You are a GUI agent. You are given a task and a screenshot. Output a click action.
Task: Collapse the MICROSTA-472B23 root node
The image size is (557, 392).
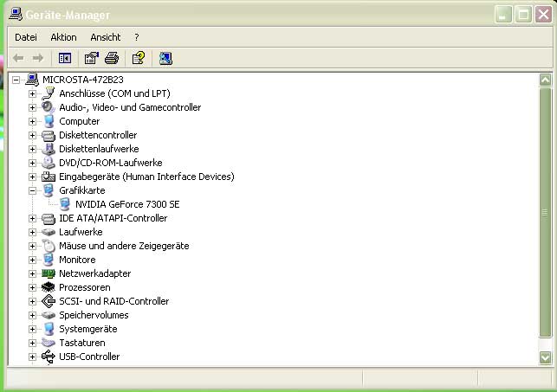(16, 80)
